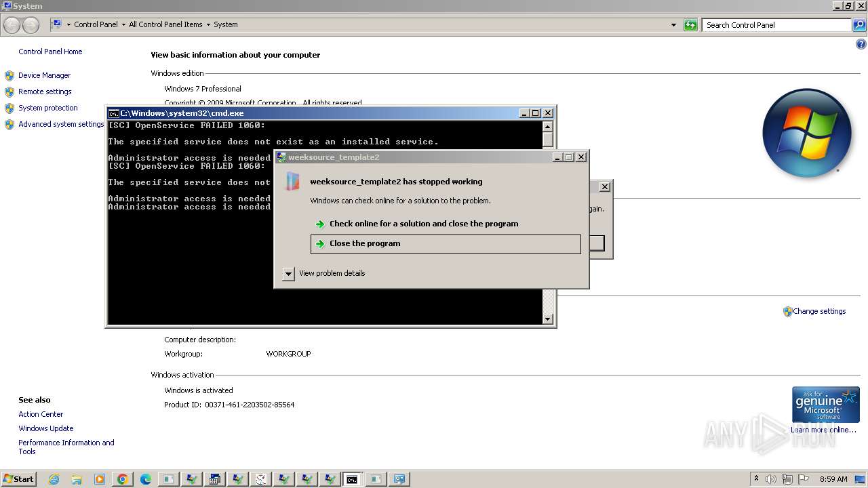Show hidden tray icons arrow
The height and width of the screenshot is (488, 868).
coord(756,479)
